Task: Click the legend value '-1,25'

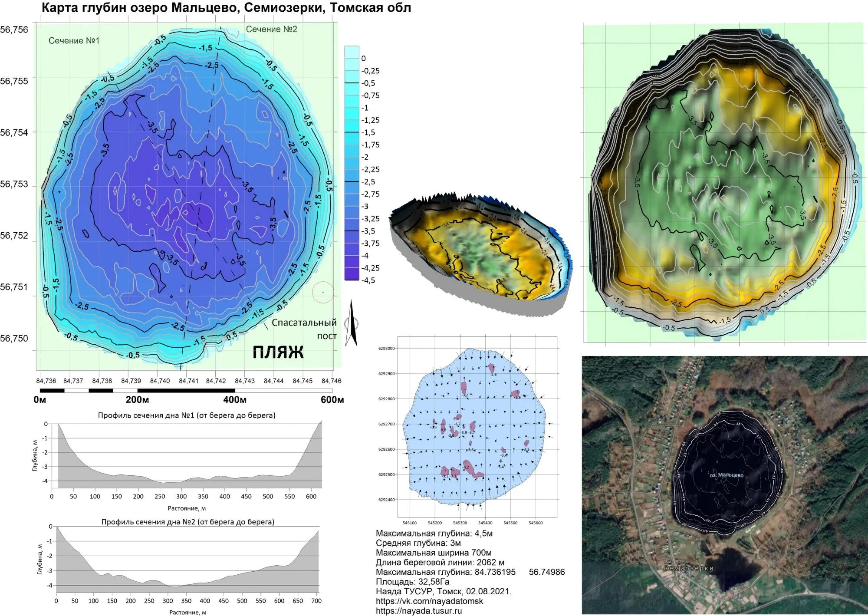Action: pyautogui.click(x=370, y=120)
